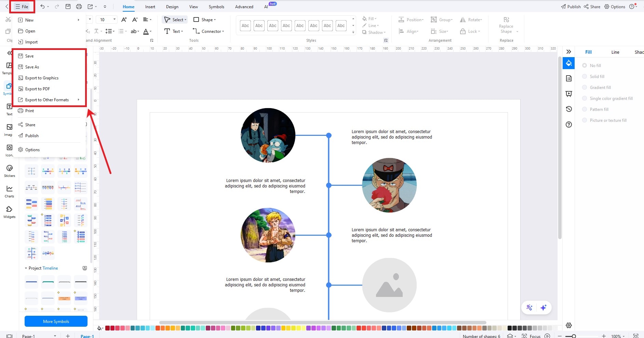644x338 pixels.
Task: Click the zoom slider handle in status bar
Action: (x=574, y=336)
